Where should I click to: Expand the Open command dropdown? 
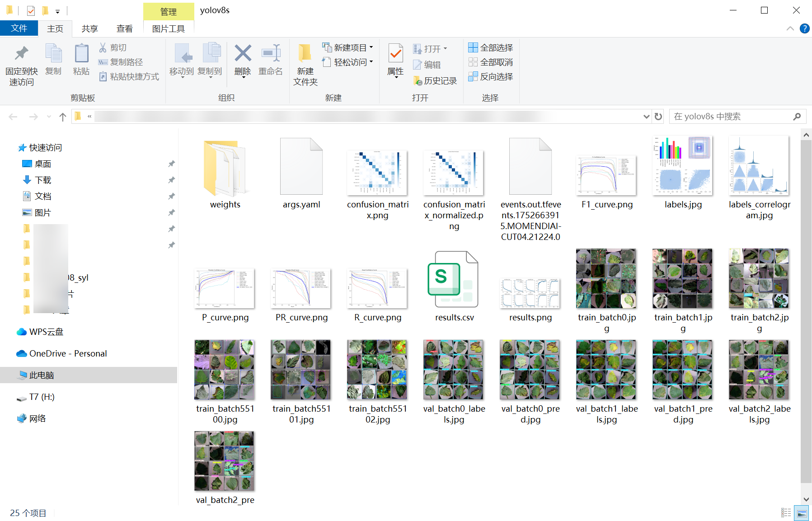(x=446, y=48)
